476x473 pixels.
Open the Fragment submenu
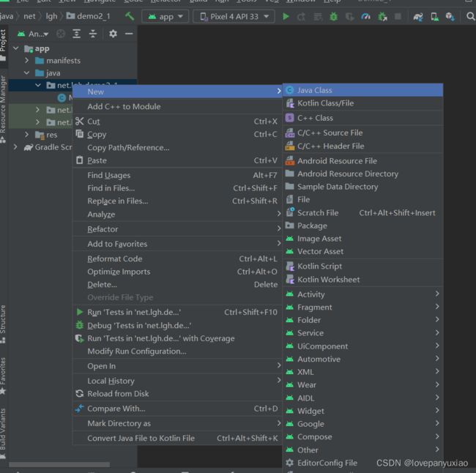362,308
